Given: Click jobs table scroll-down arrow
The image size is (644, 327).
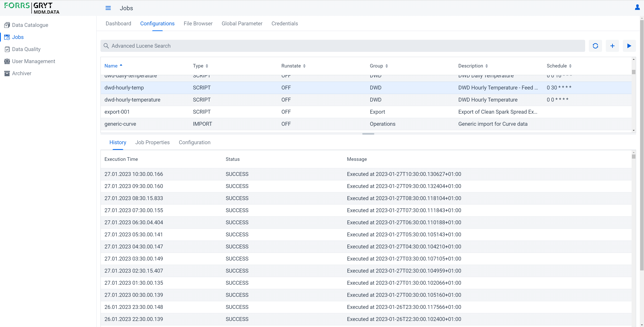Looking at the screenshot, I should 633,130.
